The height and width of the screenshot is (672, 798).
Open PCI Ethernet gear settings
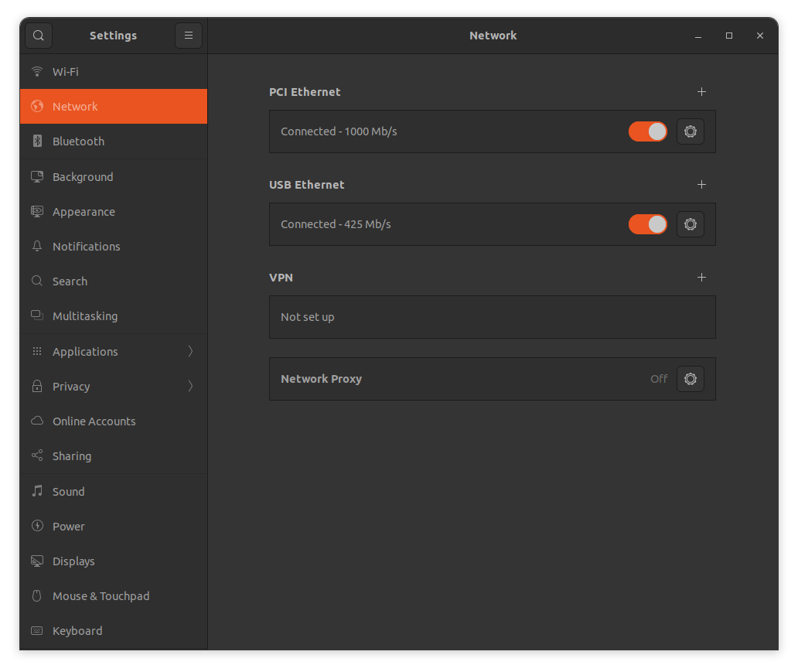tap(691, 131)
